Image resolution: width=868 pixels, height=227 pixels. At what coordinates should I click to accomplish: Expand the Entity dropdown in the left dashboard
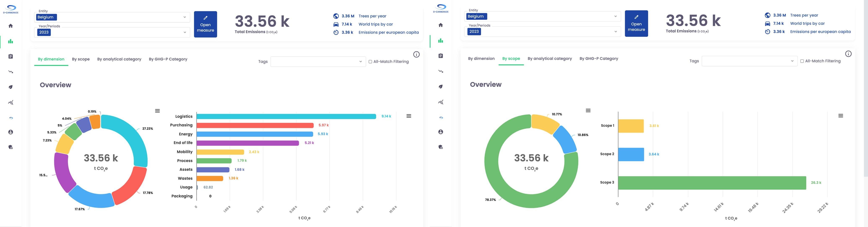[184, 17]
